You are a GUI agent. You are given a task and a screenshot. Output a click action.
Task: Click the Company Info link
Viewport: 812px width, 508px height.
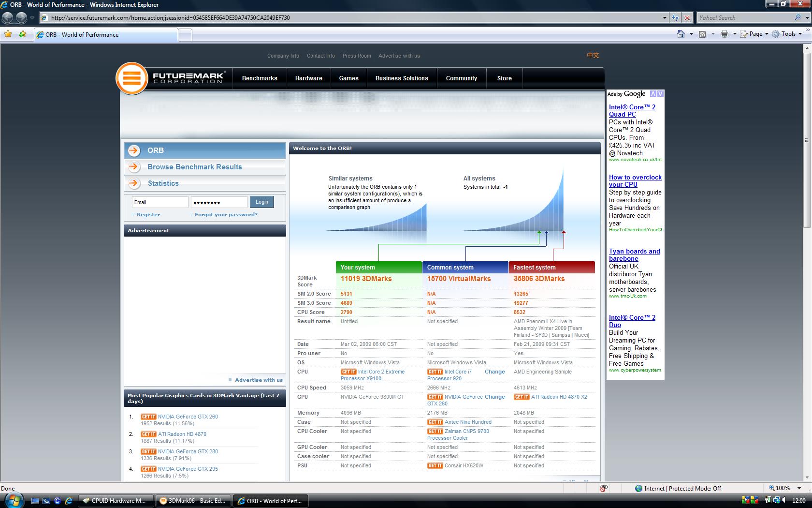(283, 56)
